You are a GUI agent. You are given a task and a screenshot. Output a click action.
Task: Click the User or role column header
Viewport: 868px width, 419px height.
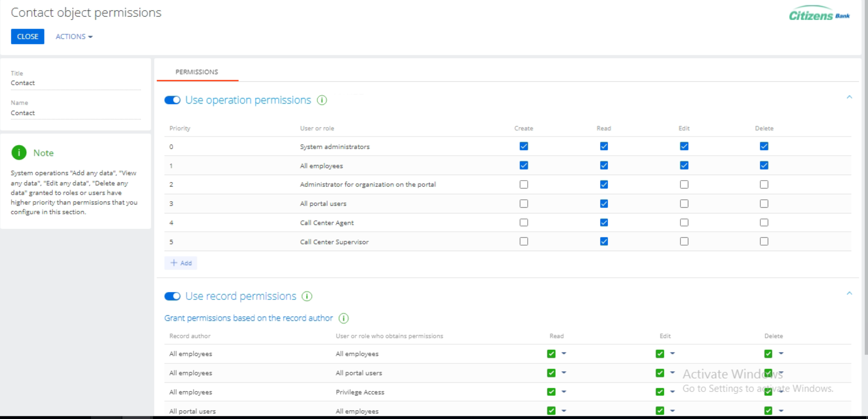coord(317,129)
